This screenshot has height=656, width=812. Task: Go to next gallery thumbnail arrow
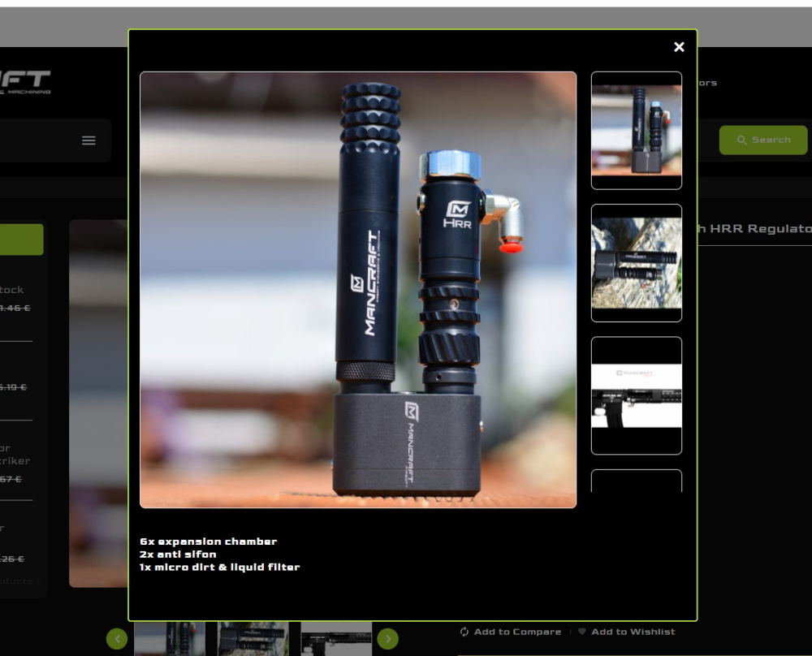coord(388,639)
